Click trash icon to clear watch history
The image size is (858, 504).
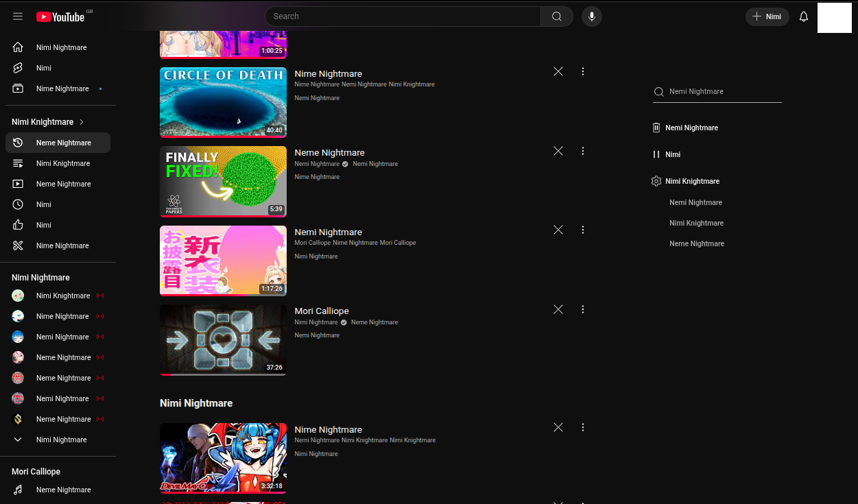pos(656,128)
